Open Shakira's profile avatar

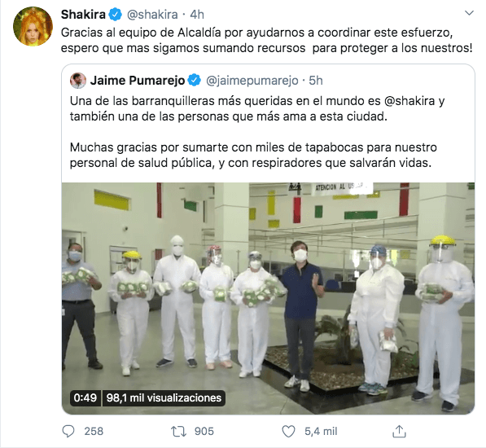33,27
